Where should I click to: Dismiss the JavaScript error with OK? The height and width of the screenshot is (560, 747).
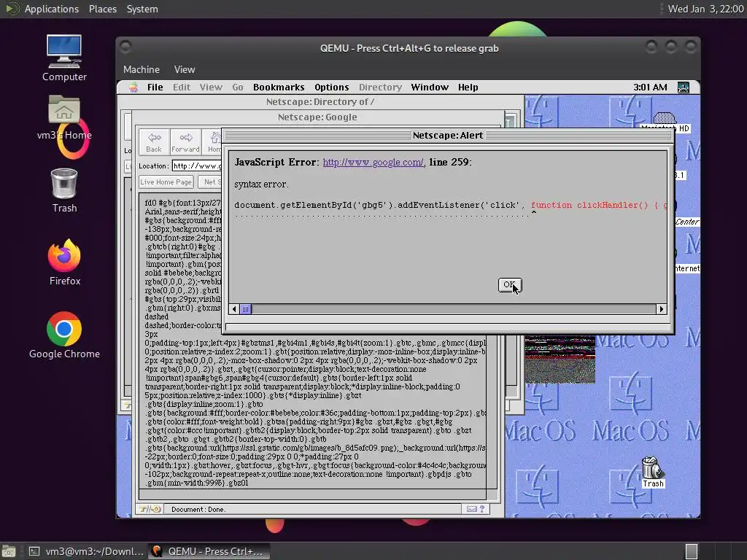[x=510, y=285]
